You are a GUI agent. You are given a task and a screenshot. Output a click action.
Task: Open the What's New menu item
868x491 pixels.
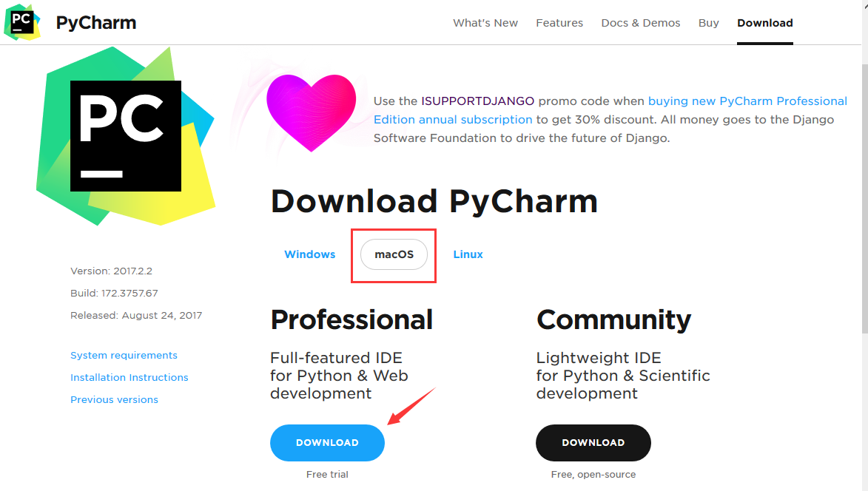(x=485, y=23)
